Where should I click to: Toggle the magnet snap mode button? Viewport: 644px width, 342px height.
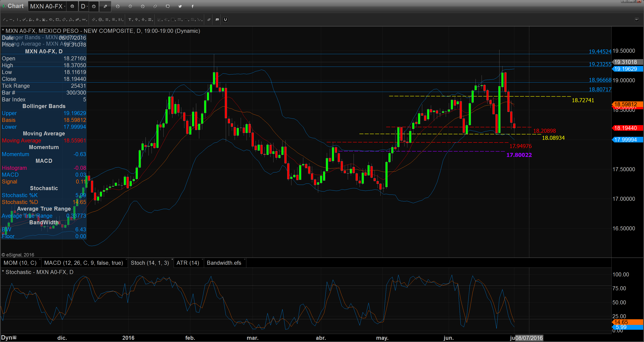click(225, 20)
